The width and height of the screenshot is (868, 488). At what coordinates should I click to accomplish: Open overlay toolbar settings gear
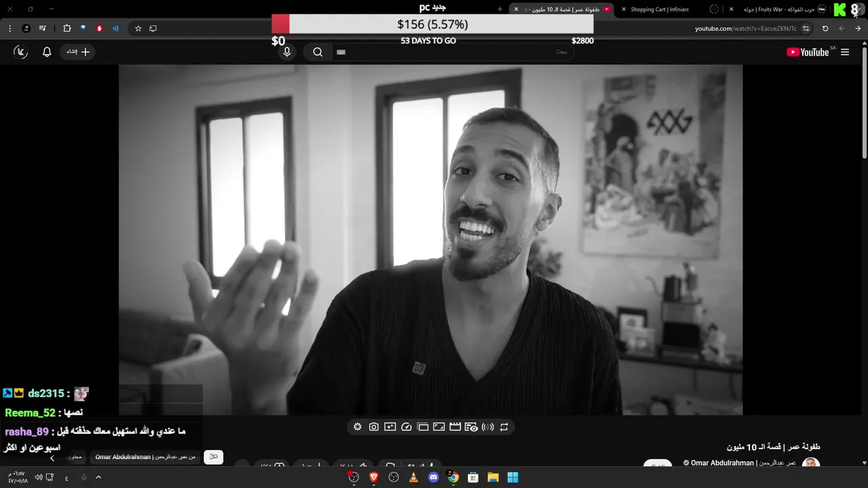(357, 427)
